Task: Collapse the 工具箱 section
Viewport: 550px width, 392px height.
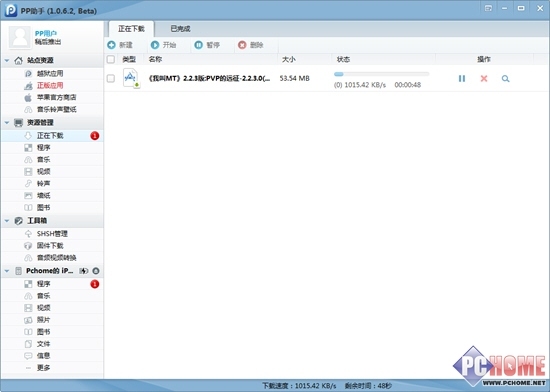Action: 7,221
